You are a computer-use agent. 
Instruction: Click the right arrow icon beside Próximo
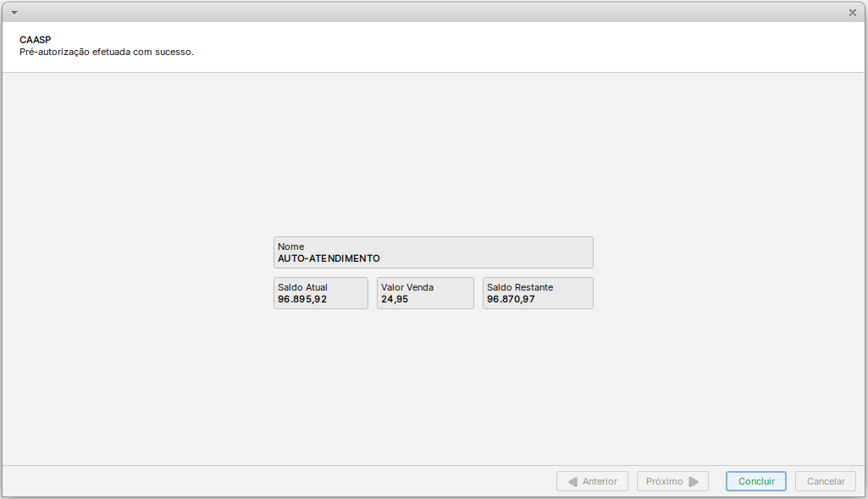pos(694,481)
